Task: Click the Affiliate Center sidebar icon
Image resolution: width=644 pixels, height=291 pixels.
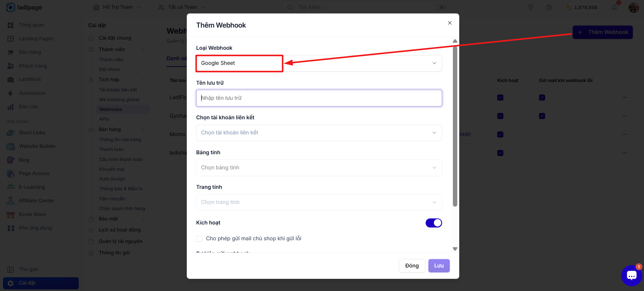Action: coord(11,201)
